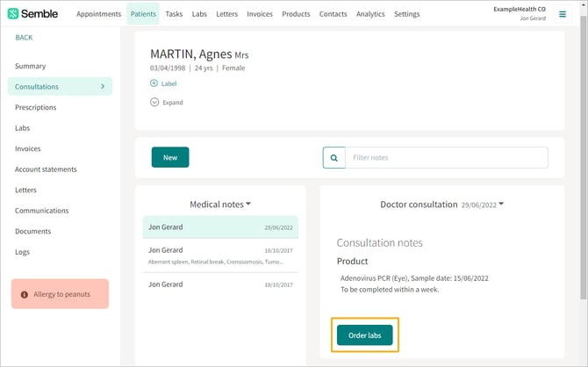Viewport: 588px width, 367px height.
Task: Select note with Aberrant spleen tags
Action: tap(220, 255)
